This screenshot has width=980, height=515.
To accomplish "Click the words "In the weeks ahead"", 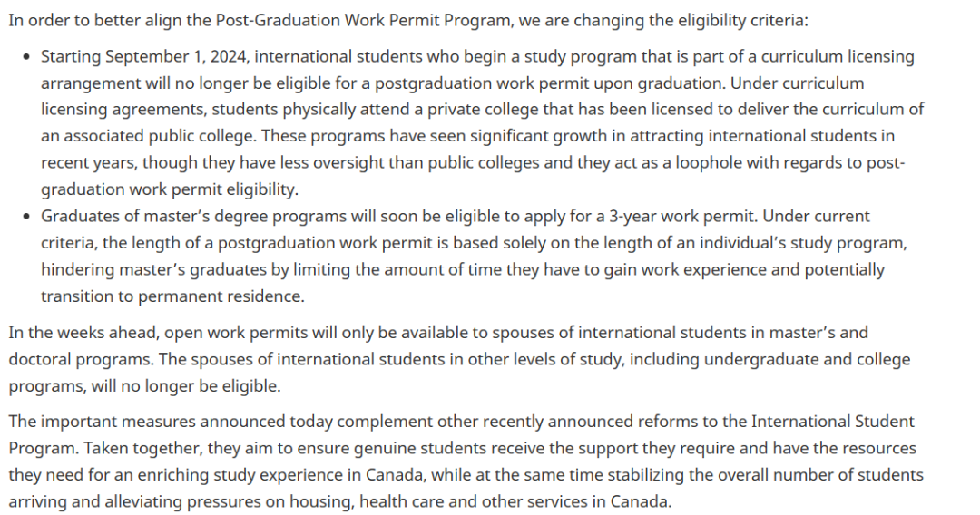I will click(79, 333).
